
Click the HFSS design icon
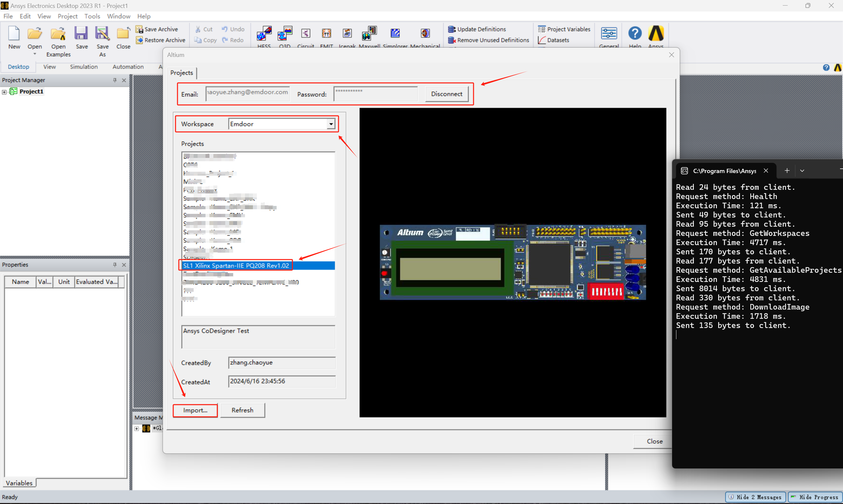pos(264,34)
